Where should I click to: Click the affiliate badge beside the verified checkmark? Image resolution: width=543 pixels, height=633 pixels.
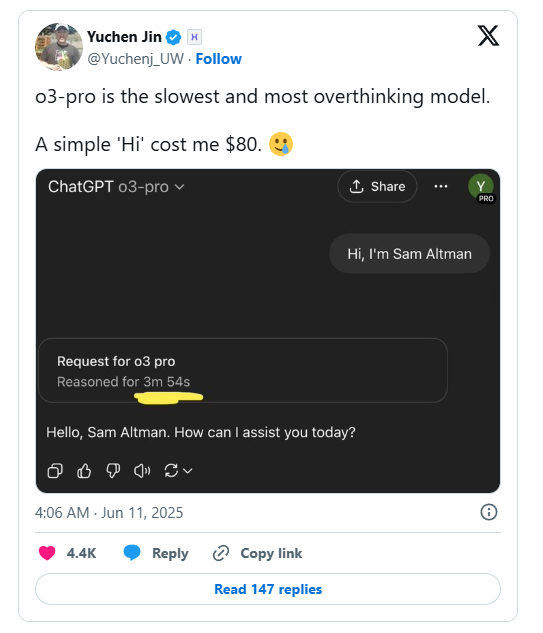(194, 37)
